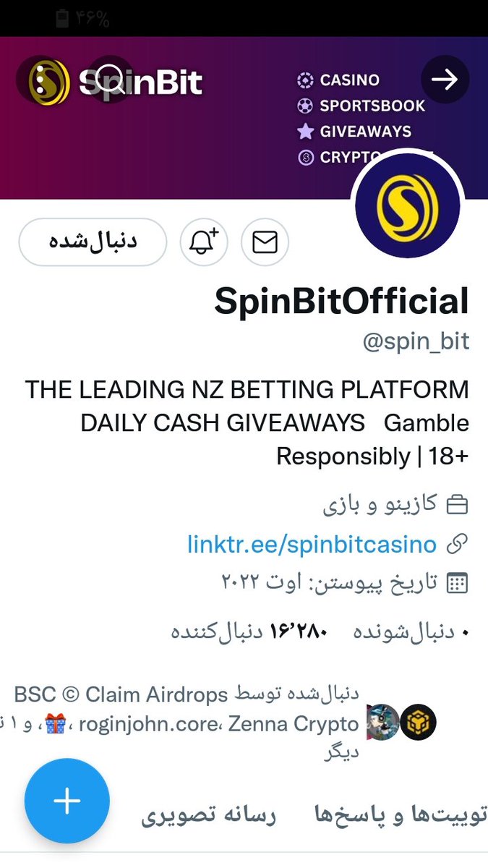
Task: Open the @spin_bit username handle
Action: (x=416, y=341)
